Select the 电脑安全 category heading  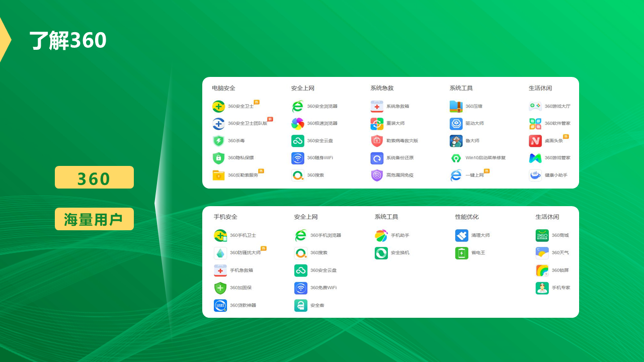coord(223,88)
